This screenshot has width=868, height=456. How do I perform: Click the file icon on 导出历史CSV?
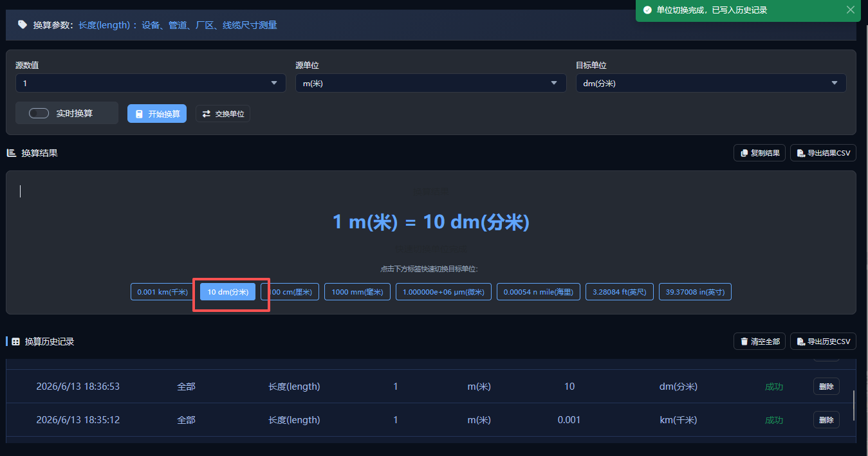[x=800, y=342]
